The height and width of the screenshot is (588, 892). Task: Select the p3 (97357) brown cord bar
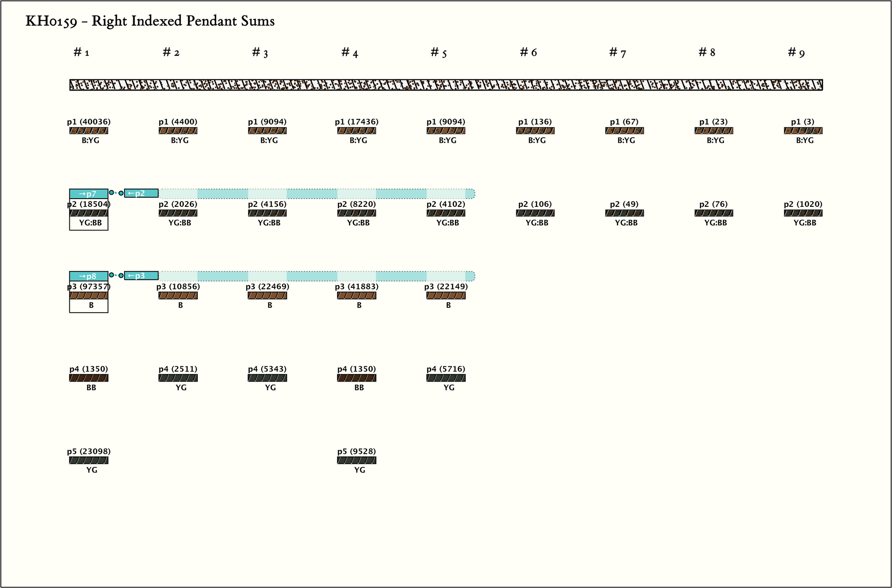88,295
